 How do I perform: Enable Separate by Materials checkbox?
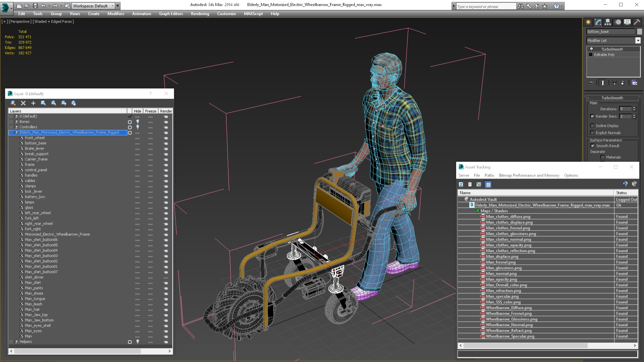click(x=602, y=157)
